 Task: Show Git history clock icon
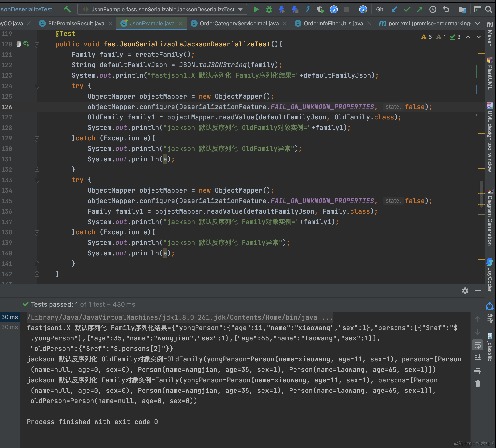[433, 10]
